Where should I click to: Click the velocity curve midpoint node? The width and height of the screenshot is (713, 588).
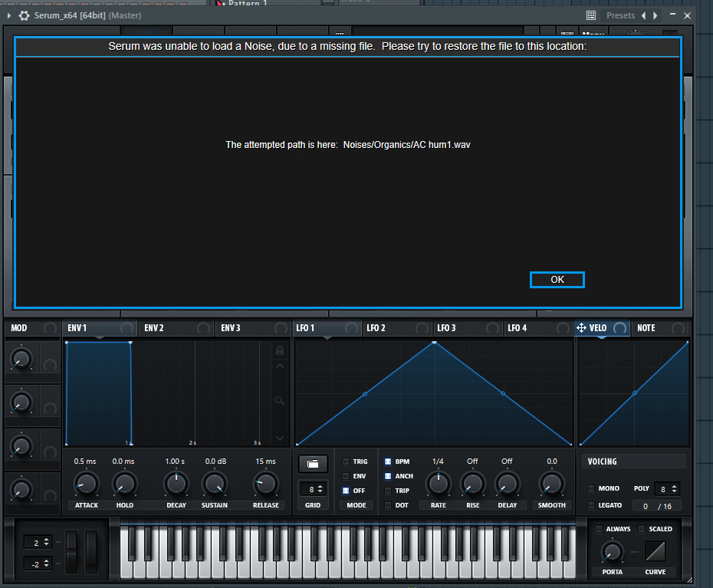[x=635, y=393]
